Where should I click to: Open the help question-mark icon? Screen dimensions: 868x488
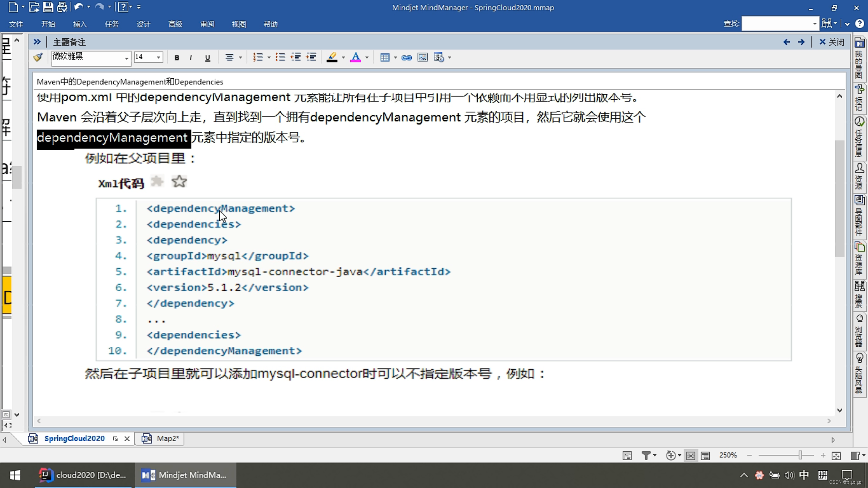coord(123,7)
